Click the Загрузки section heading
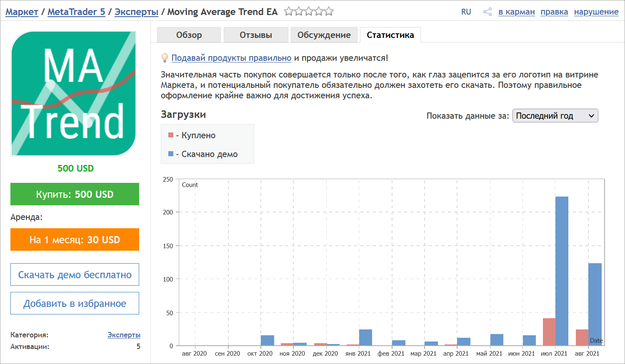The height and width of the screenshot is (364, 625). pos(183,115)
